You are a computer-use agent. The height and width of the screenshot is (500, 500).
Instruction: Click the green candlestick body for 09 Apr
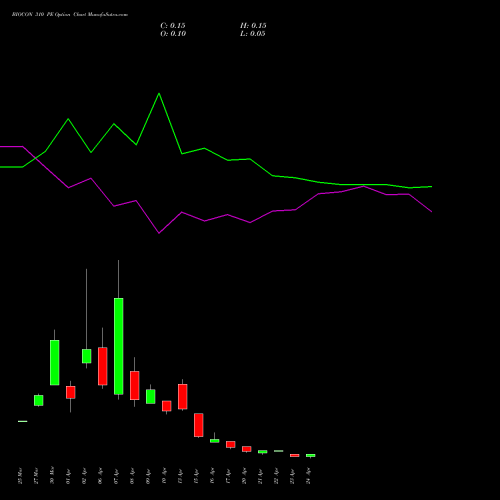[x=151, y=397]
